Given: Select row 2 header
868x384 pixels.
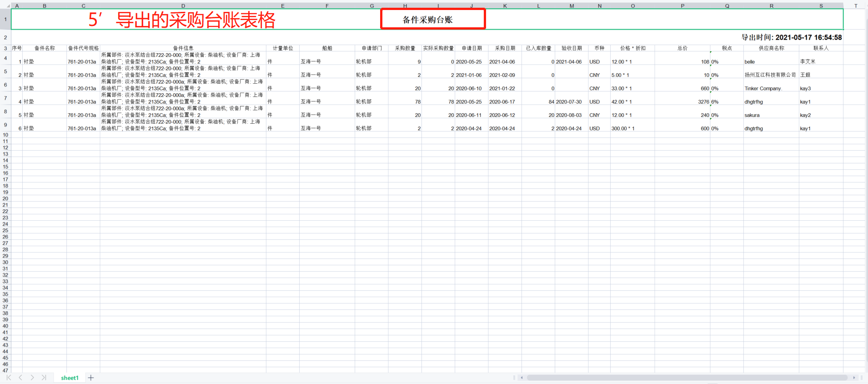Looking at the screenshot, I should point(5,37).
